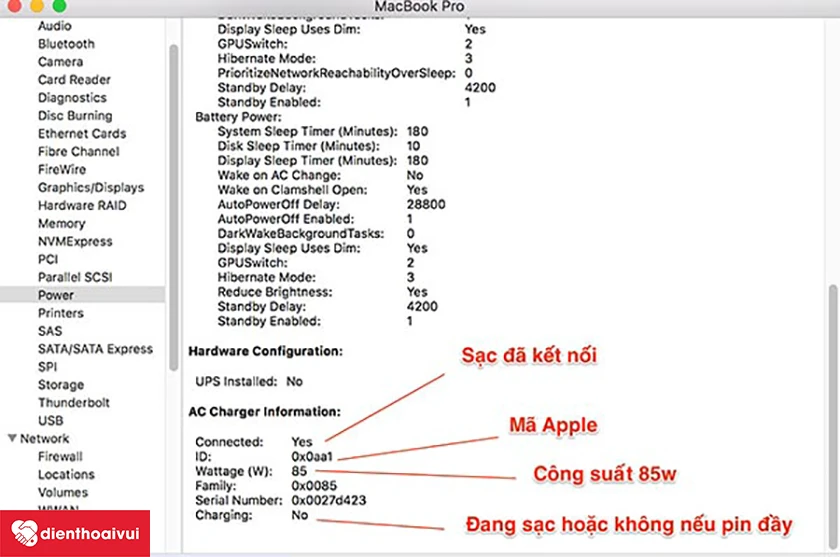Image resolution: width=840 pixels, height=557 pixels.
Task: Click the Battery Power heading
Action: tap(238, 117)
